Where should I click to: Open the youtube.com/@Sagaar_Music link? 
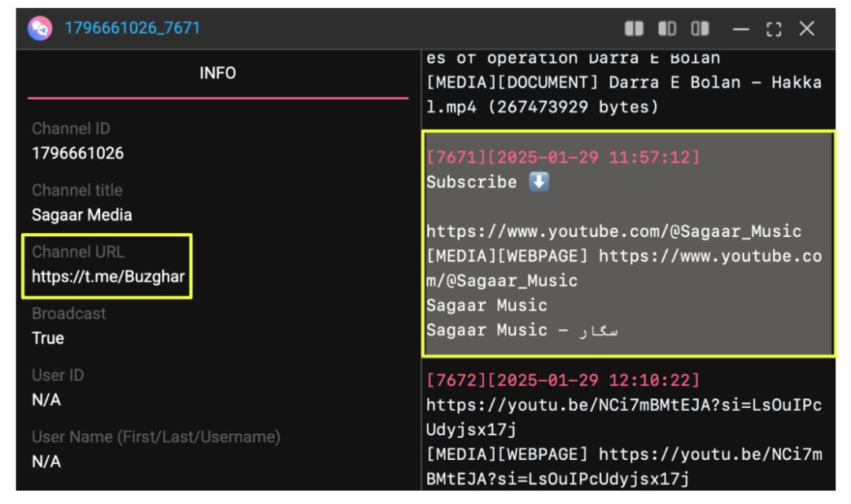coord(614,232)
